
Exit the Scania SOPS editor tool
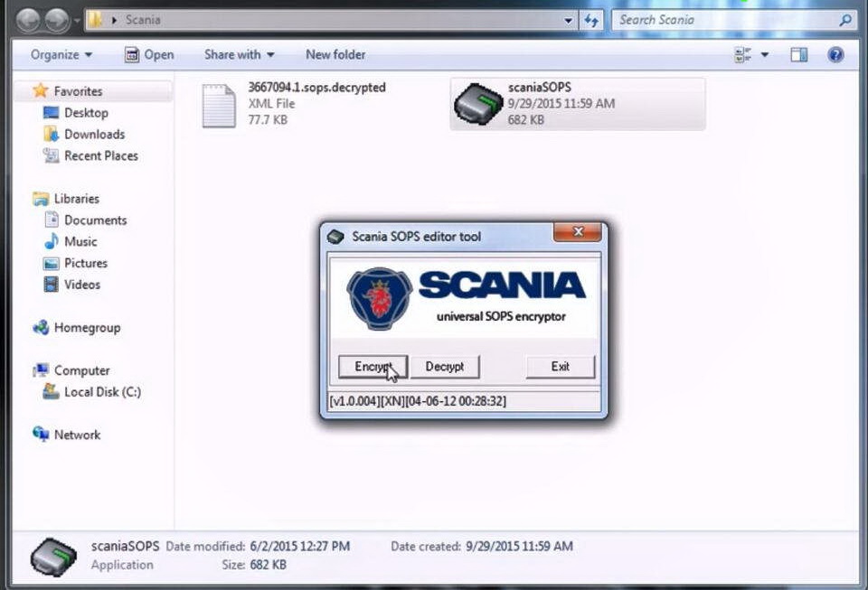561,367
